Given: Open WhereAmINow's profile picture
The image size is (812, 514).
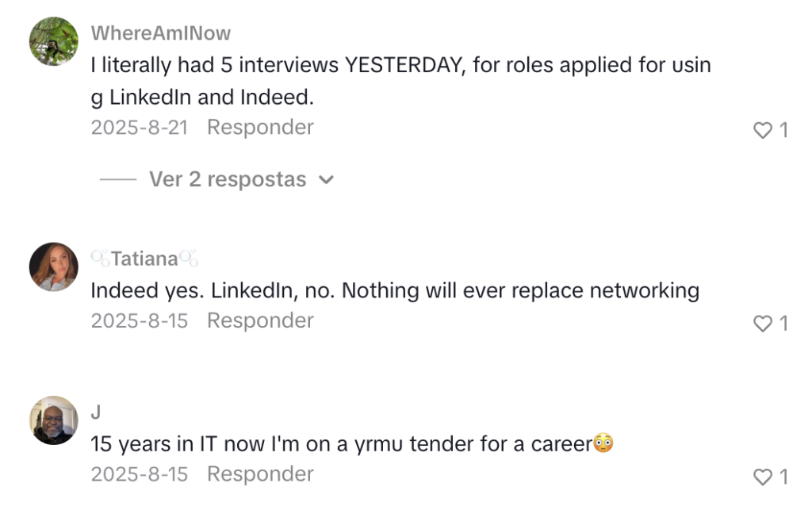Looking at the screenshot, I should coord(54,41).
